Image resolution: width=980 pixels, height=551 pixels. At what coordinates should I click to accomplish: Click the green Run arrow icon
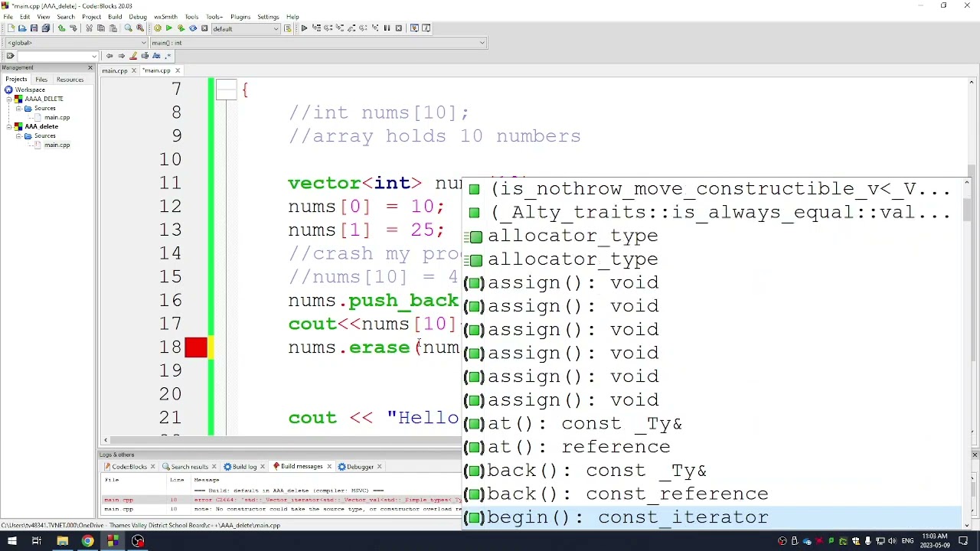click(x=169, y=28)
